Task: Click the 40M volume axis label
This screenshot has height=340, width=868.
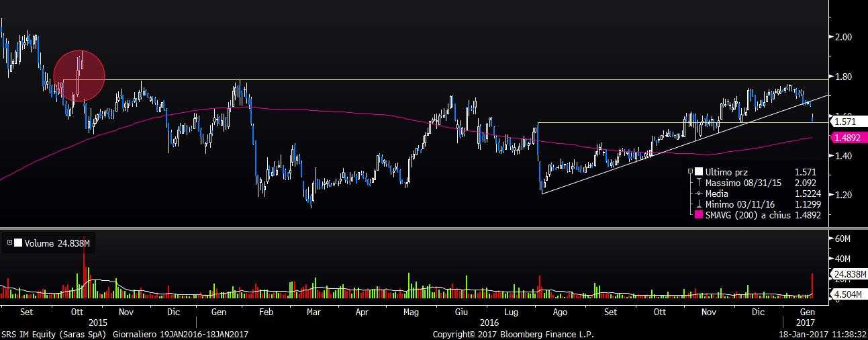Action: click(x=843, y=258)
